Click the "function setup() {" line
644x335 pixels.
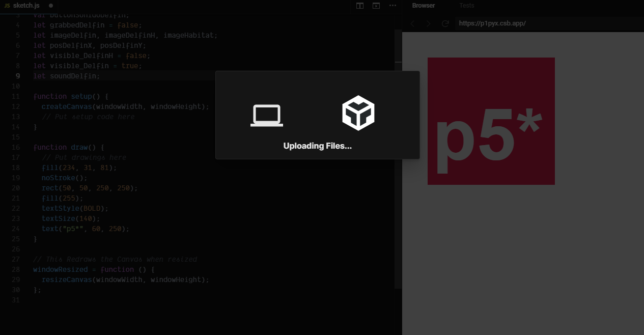71,96
